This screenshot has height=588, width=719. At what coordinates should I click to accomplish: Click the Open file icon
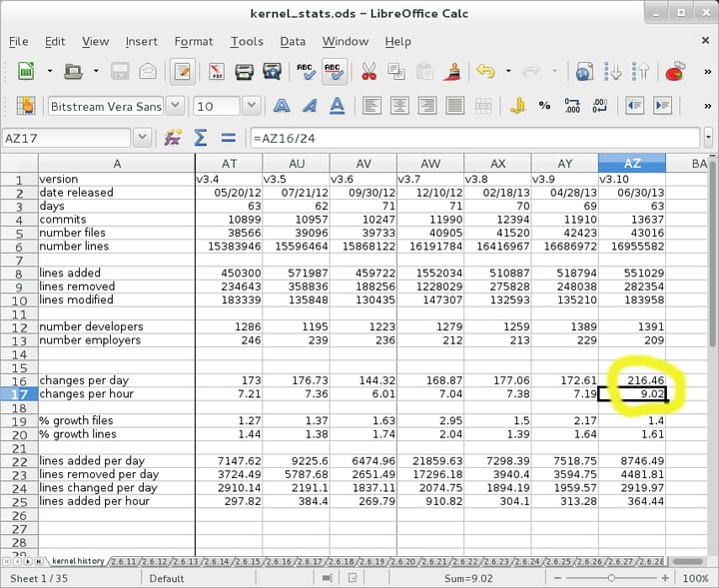pyautogui.click(x=73, y=71)
